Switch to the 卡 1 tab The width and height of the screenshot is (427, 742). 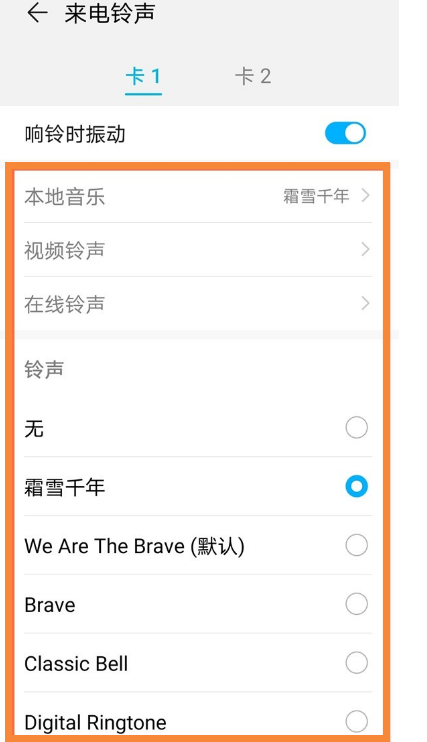point(143,76)
